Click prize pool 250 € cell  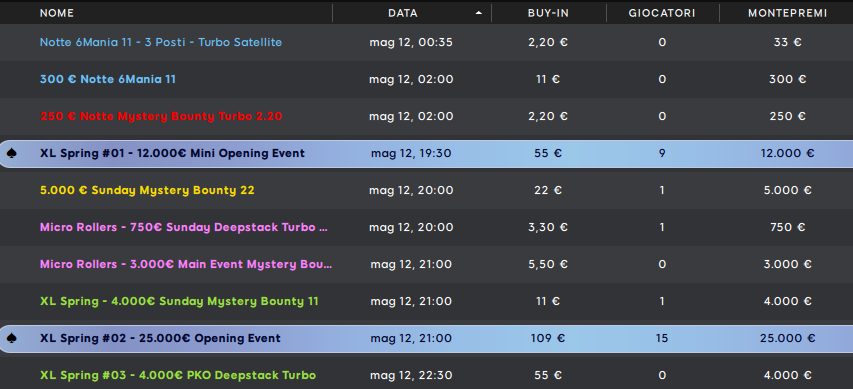tap(788, 116)
